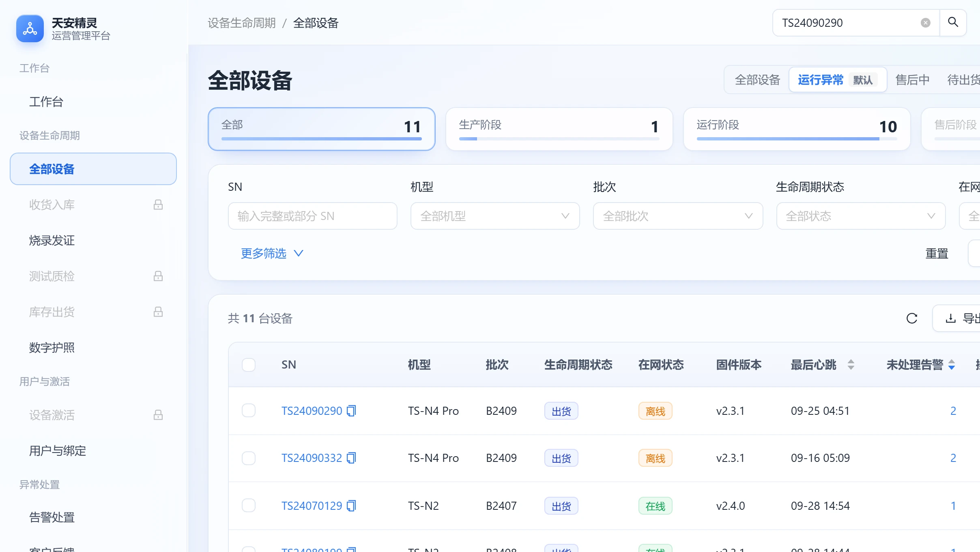Click the 生产阶段 stage card
This screenshot has height=552, width=980.
click(559, 129)
